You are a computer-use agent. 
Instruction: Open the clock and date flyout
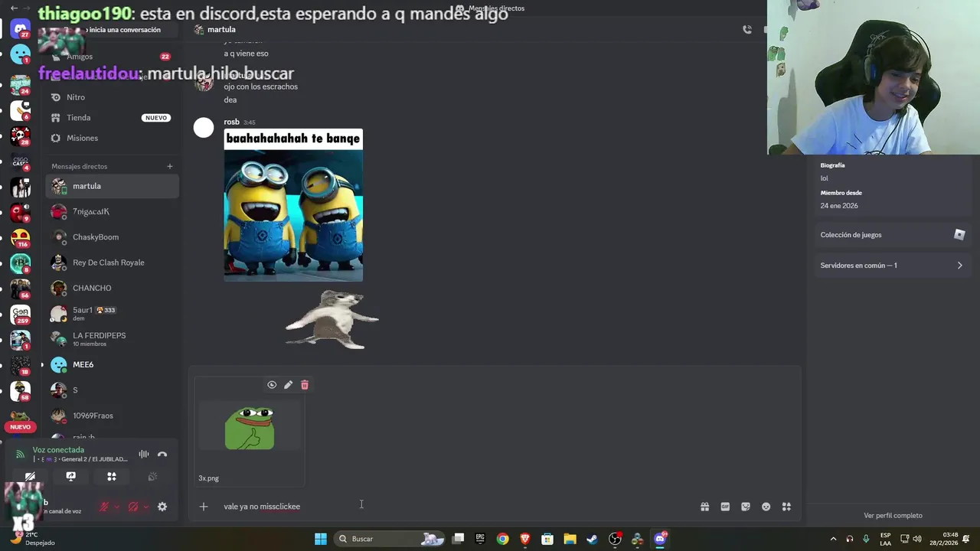(x=944, y=539)
